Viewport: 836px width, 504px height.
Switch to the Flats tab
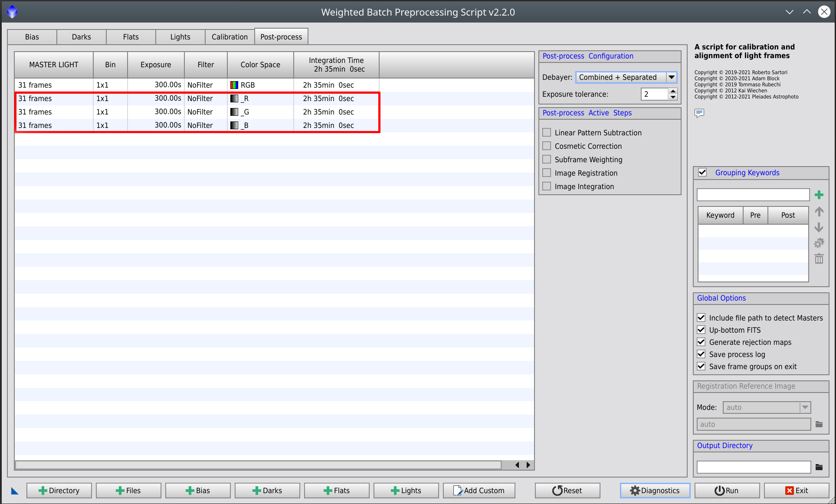click(x=131, y=37)
